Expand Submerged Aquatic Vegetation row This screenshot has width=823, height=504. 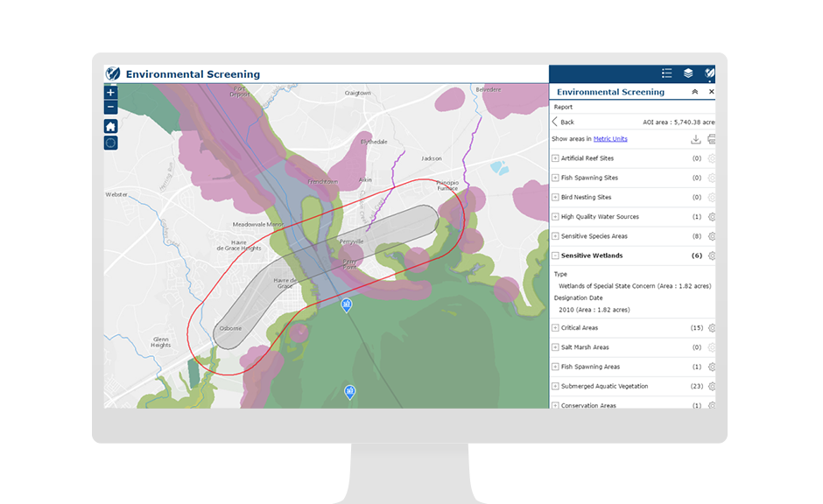(555, 386)
